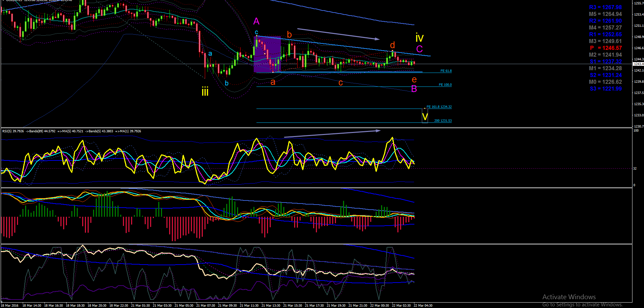Select the S2 = 1231.24 support label

(606, 75)
